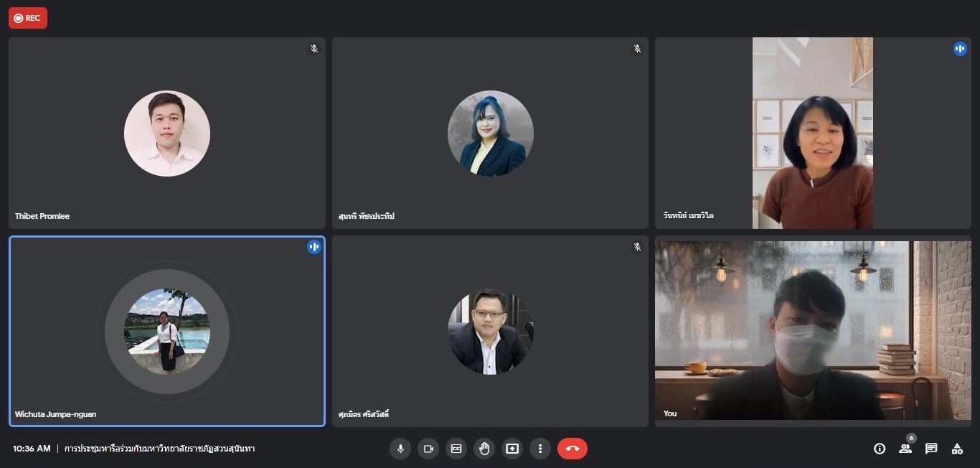This screenshot has height=468, width=980.
Task: Open the meeting details info icon
Action: coord(880,449)
